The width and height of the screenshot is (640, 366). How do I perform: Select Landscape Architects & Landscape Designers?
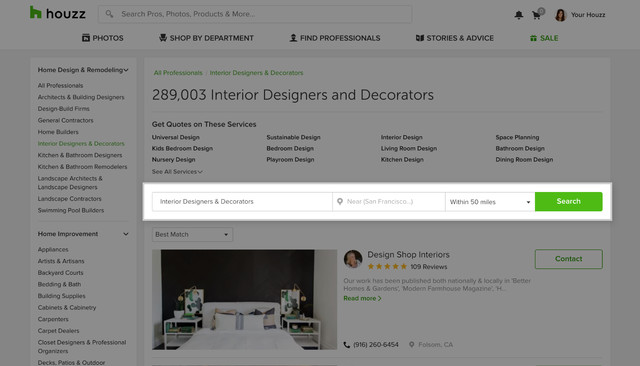[x=70, y=183]
